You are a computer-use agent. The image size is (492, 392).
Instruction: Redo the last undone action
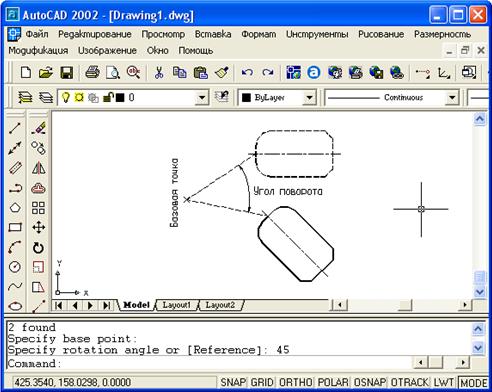tap(268, 72)
